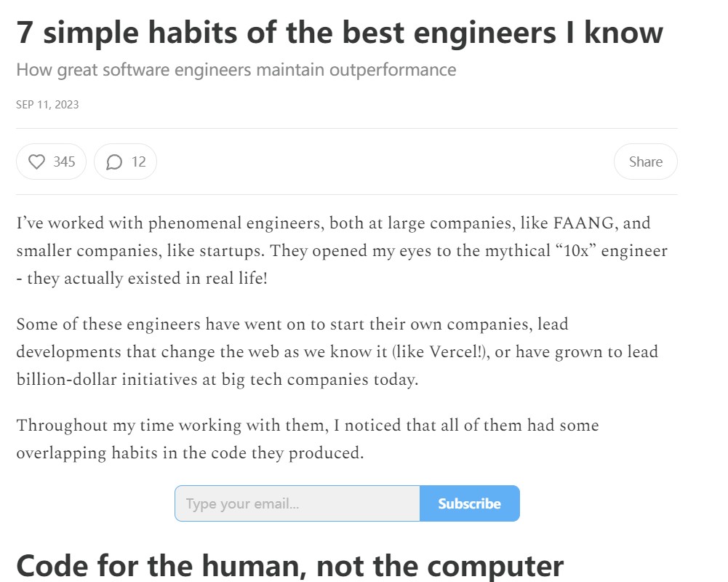Click the SEP 11, 2023 date
Viewport: 728px width, 582px height.
(x=47, y=105)
